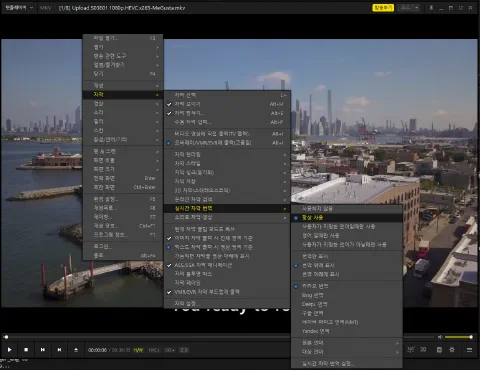Expand the source language submenu
480x370 pixels.
tap(347, 343)
